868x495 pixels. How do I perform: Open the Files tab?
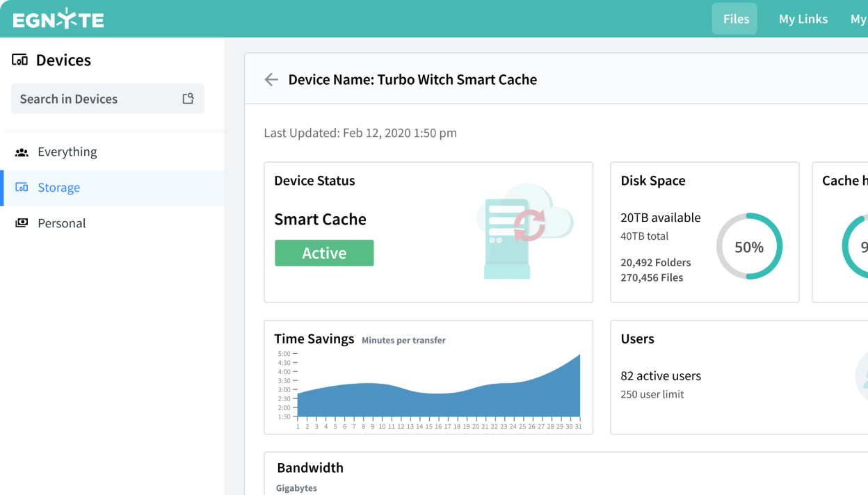pyautogui.click(x=735, y=19)
